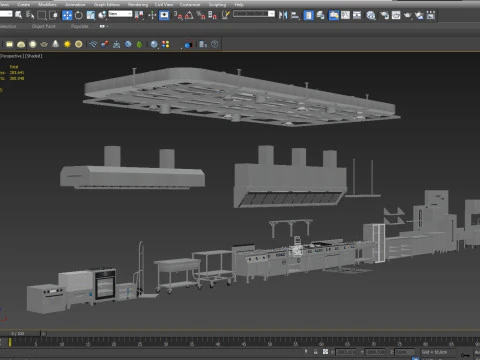Open the Curve Editor

(x=346, y=15)
